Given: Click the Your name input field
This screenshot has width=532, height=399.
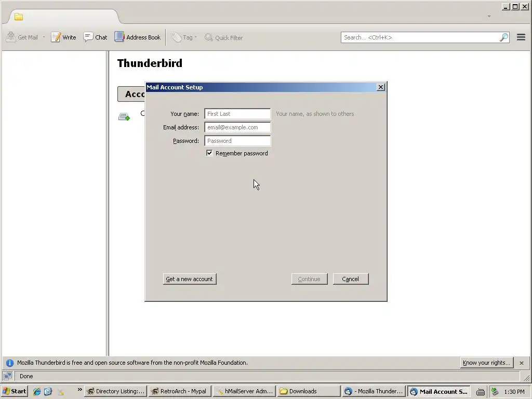Looking at the screenshot, I should 237,114.
